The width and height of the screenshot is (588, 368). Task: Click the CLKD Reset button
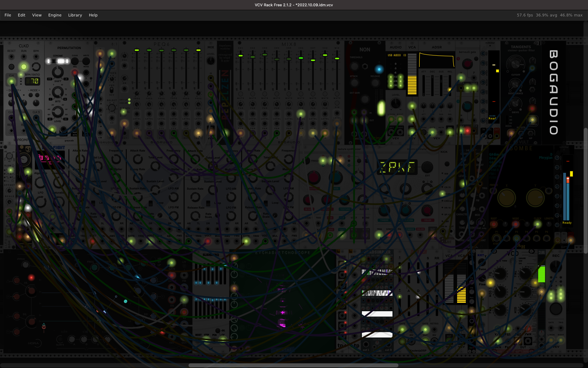tap(12, 67)
